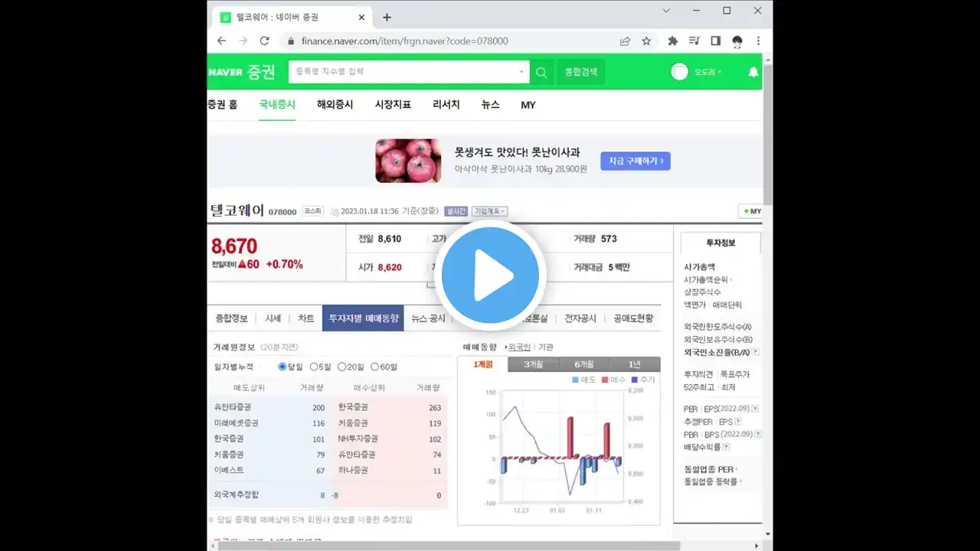Screen dimensions: 980x551
Task: Click the 지금 구매하기 ad button
Action: pos(635,161)
